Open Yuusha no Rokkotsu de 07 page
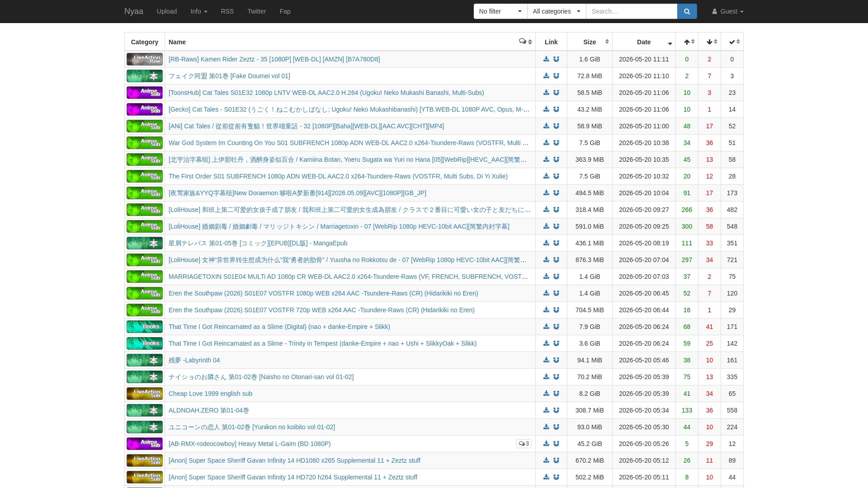The width and height of the screenshot is (868, 488). coord(348,260)
